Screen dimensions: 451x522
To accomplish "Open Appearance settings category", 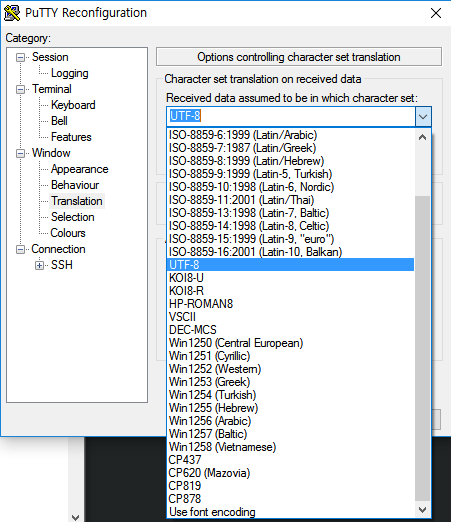I will pos(79,169).
